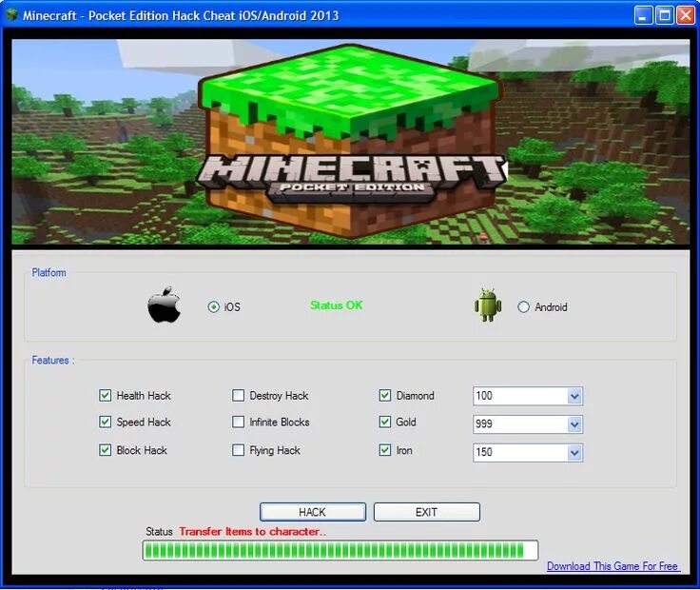Open the Download This Game For Free link
This screenshot has width=700, height=590.
tap(612, 566)
